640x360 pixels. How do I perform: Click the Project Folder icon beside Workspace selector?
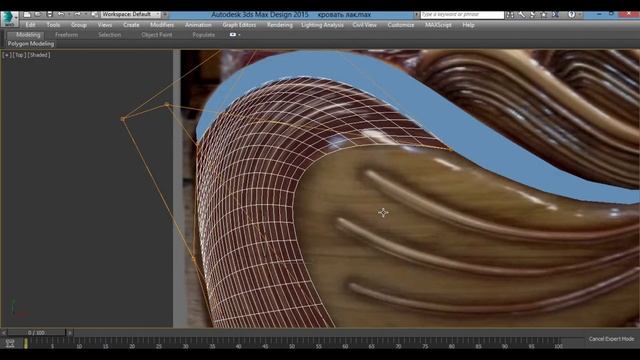[x=94, y=14]
